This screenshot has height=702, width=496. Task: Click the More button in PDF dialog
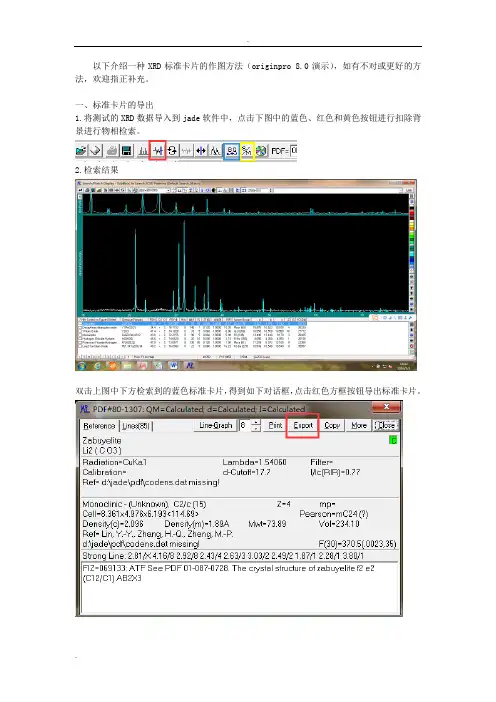coord(359,425)
